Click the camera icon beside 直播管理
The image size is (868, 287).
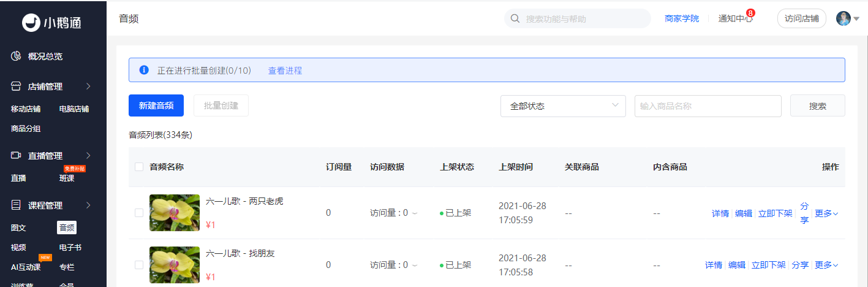pos(17,156)
